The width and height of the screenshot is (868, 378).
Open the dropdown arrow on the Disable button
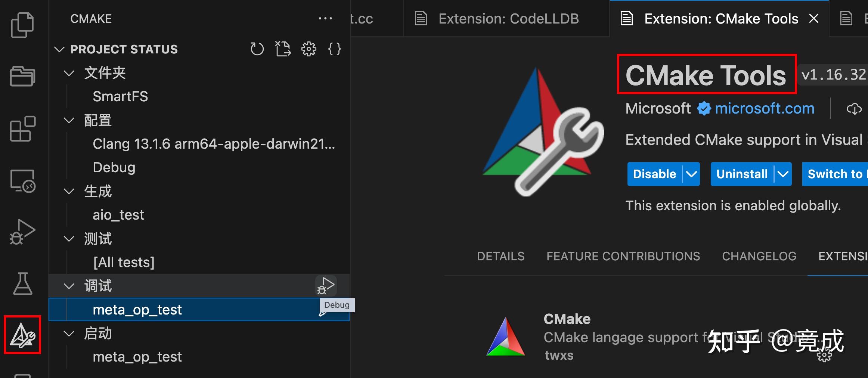click(690, 174)
